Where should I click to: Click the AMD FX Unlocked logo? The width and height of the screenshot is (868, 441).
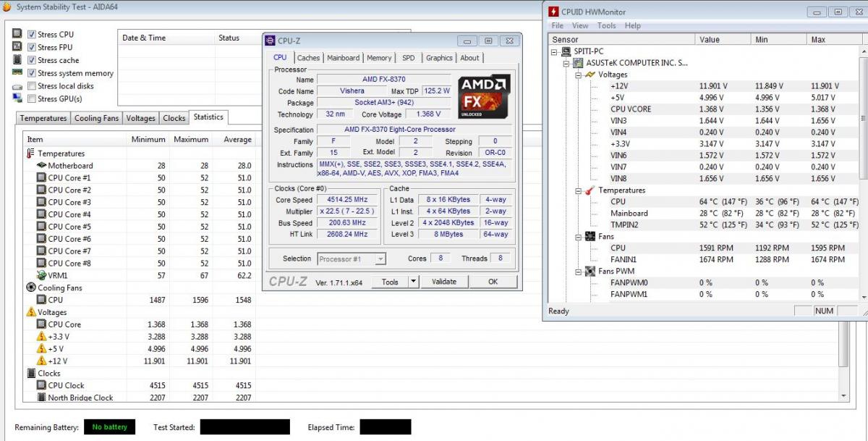484,96
